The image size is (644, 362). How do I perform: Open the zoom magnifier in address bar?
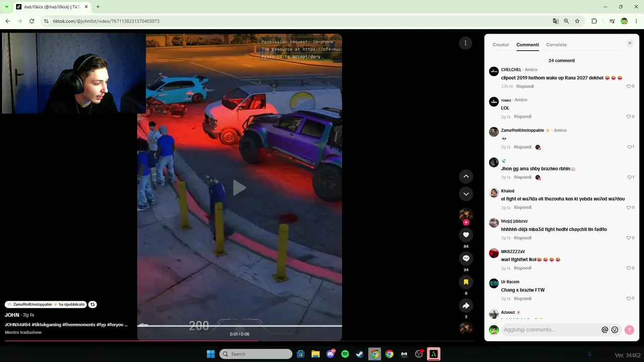[567, 21]
